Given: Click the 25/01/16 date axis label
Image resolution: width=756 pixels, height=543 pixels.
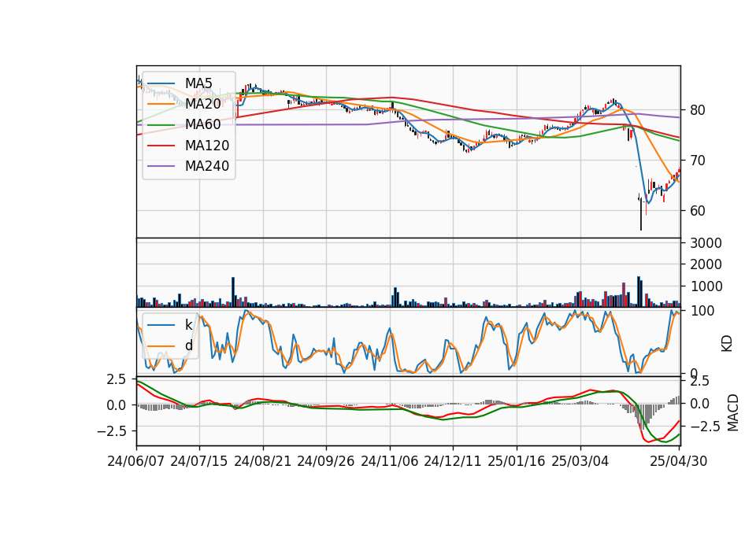Looking at the screenshot, I should (517, 461).
